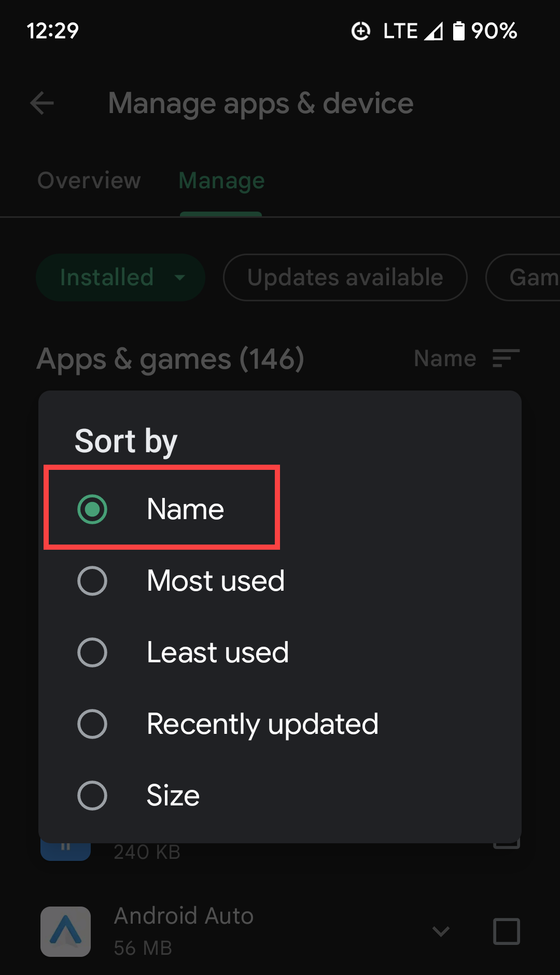This screenshot has width=560, height=975.
Task: Tap the data saver status icon
Action: 361,31
